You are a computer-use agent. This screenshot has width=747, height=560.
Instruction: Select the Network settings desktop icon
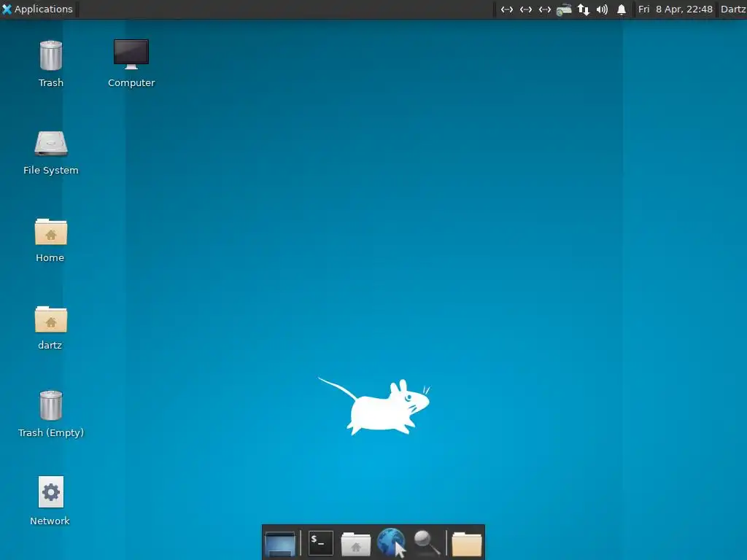(x=51, y=492)
